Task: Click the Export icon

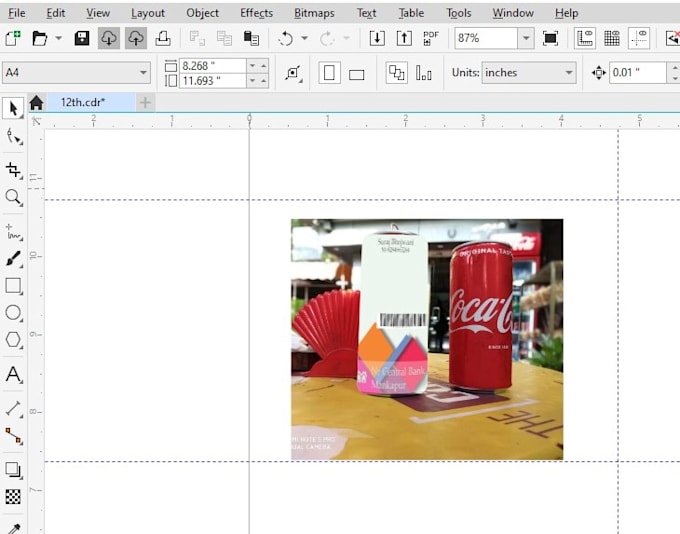Action: pyautogui.click(x=404, y=38)
